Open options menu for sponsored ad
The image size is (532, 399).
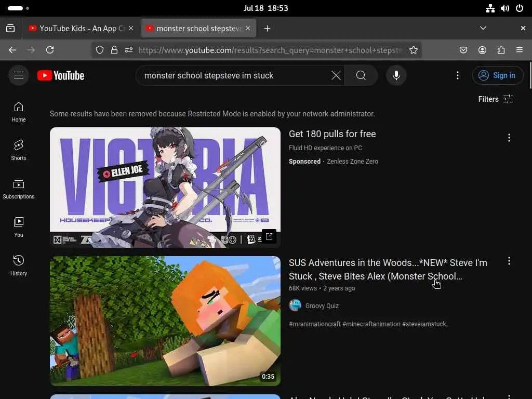[x=509, y=138]
